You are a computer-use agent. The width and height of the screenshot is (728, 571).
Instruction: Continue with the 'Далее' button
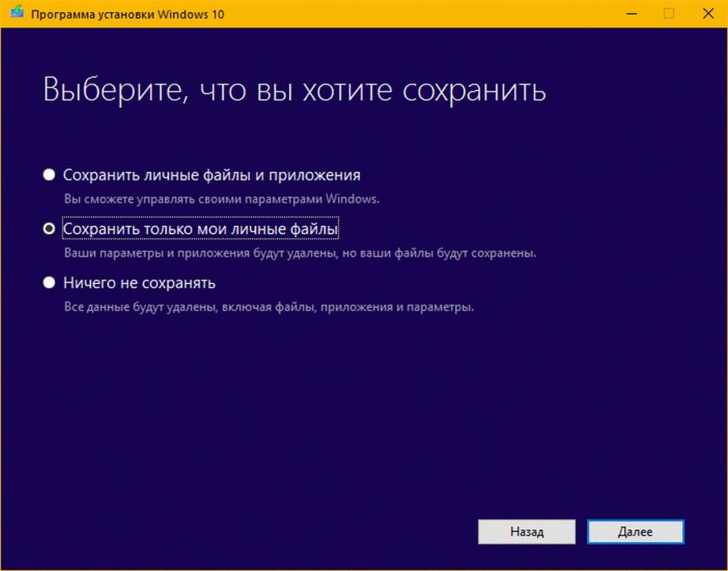635,532
